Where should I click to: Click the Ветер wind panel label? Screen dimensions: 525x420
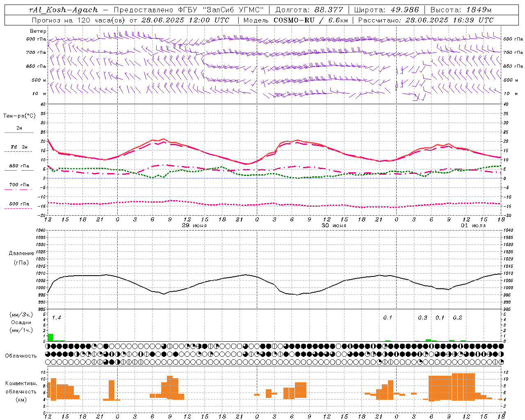(x=38, y=31)
